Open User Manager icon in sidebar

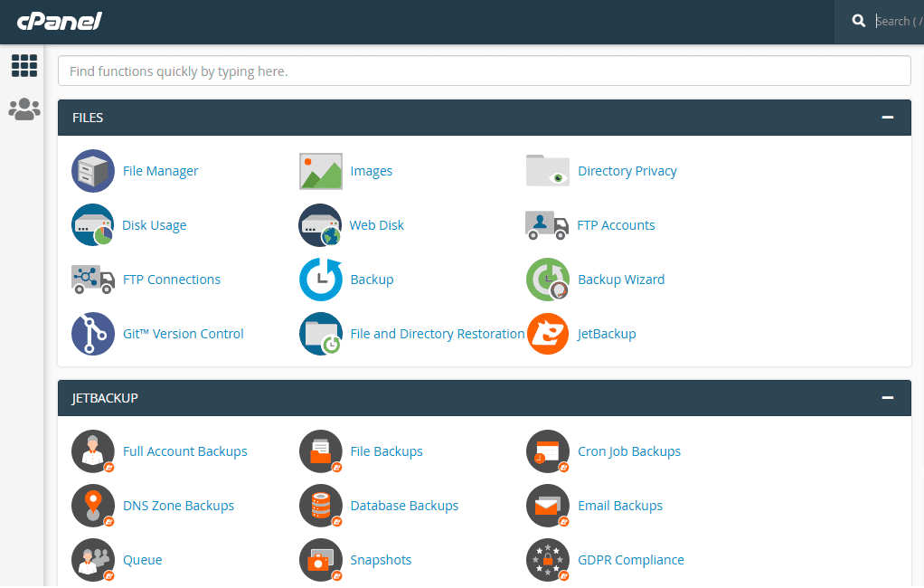pyautogui.click(x=24, y=109)
